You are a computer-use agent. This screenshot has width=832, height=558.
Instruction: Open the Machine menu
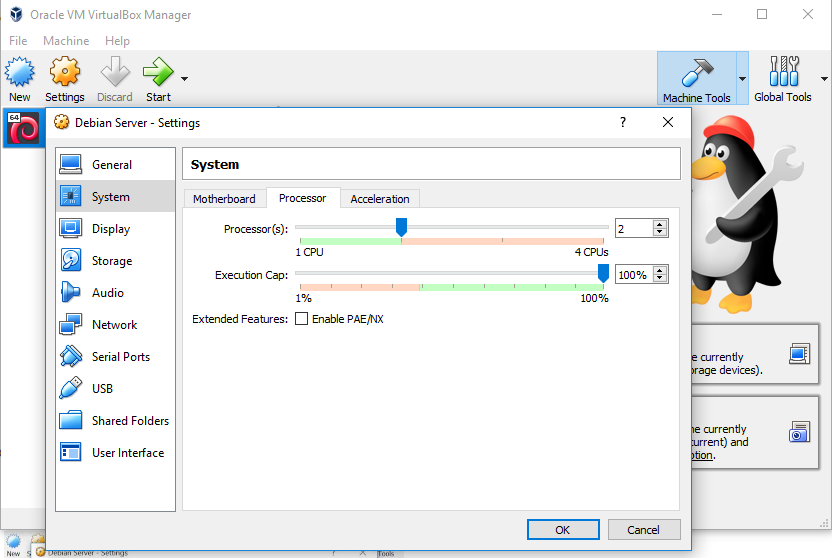(x=66, y=41)
